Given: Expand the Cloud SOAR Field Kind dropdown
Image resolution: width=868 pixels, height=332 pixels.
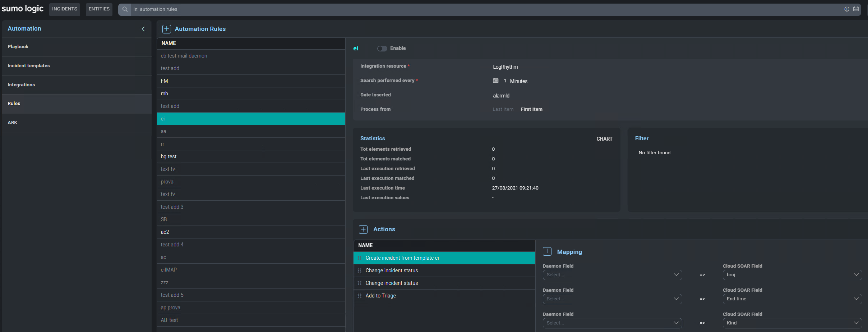Looking at the screenshot, I should click(x=792, y=323).
